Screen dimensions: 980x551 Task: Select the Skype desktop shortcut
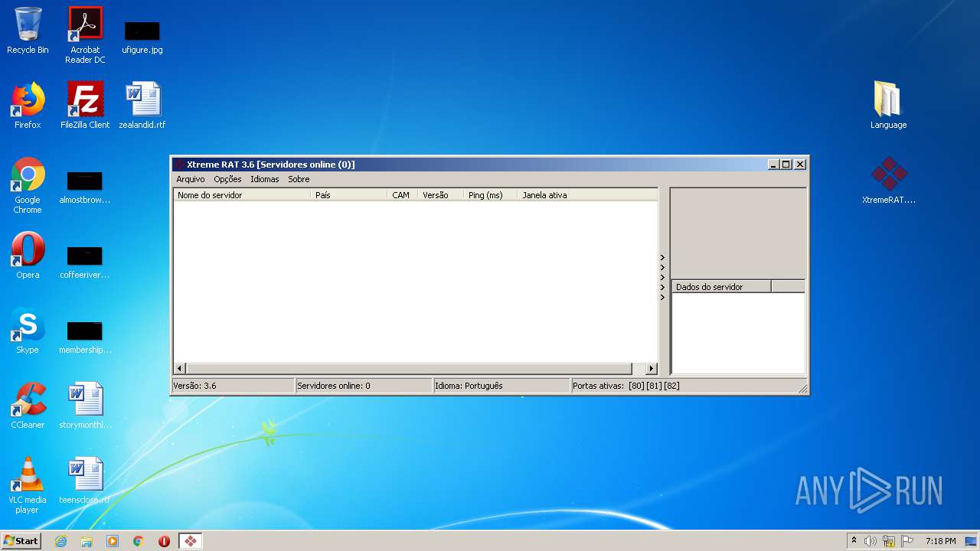[28, 331]
